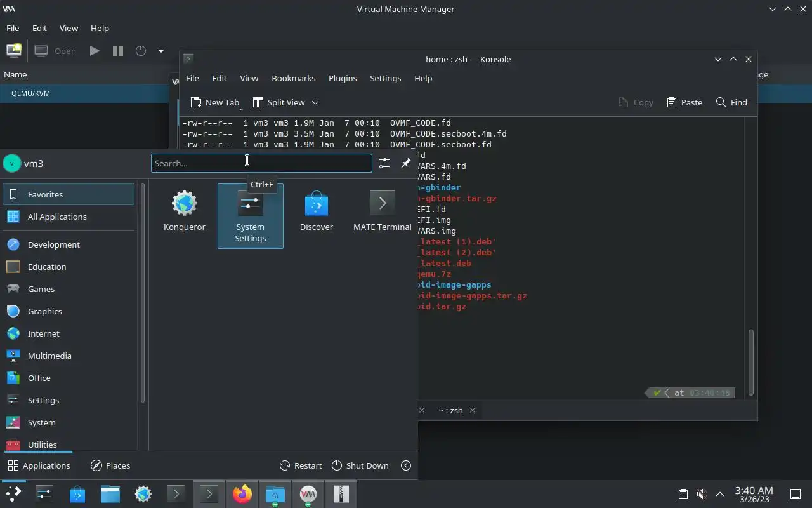
Task: Open Discover from the favorites grid
Action: coord(316,211)
